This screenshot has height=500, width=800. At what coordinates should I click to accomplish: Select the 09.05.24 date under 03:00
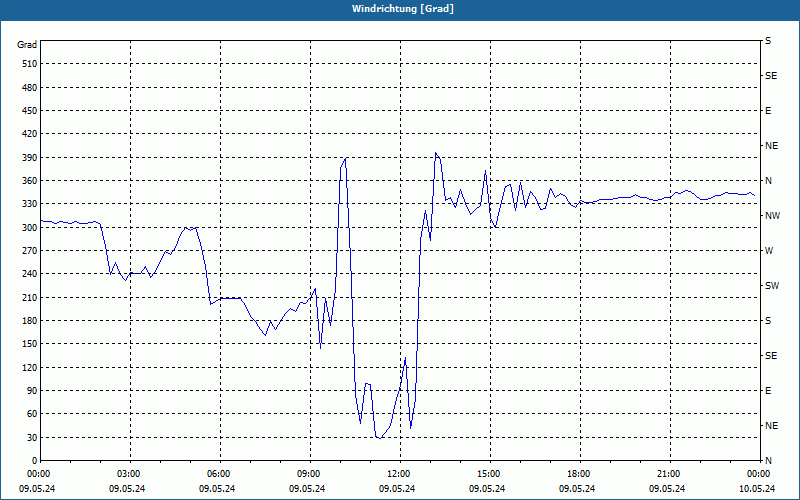127,489
